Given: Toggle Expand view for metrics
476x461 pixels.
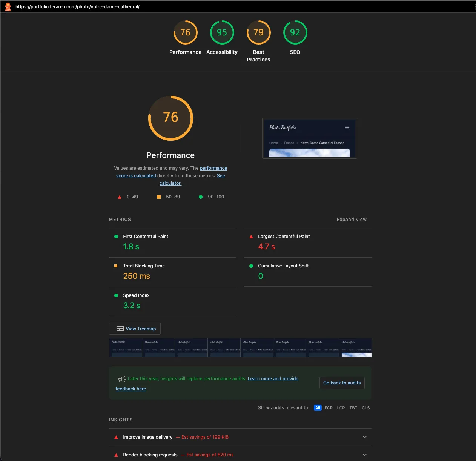Looking at the screenshot, I should click(351, 220).
